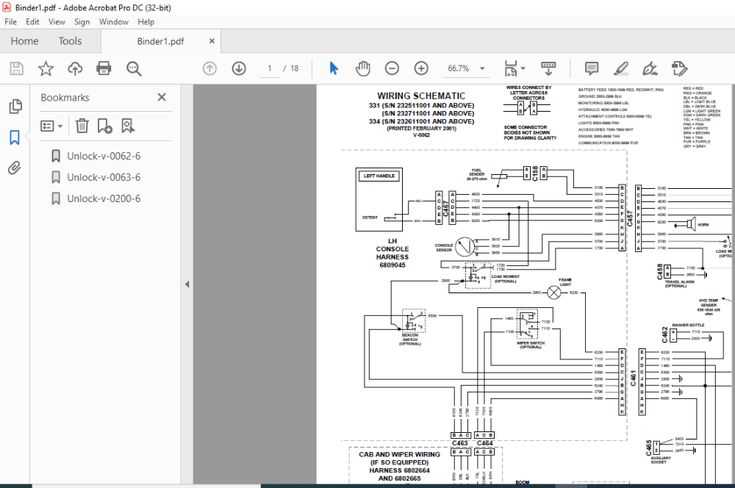Switch to the Home tab
The image size is (735, 488).
coord(24,41)
